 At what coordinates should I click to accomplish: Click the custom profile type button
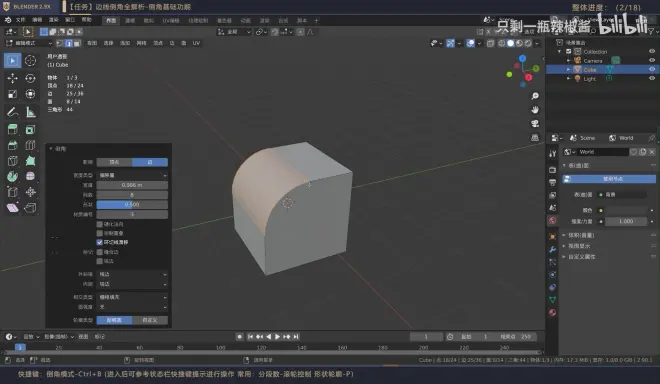tap(150, 320)
